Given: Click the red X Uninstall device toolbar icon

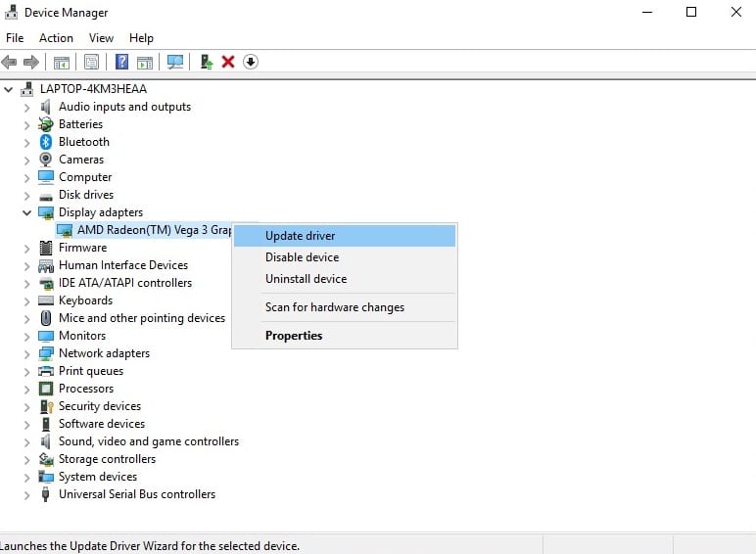Looking at the screenshot, I should coord(228,62).
